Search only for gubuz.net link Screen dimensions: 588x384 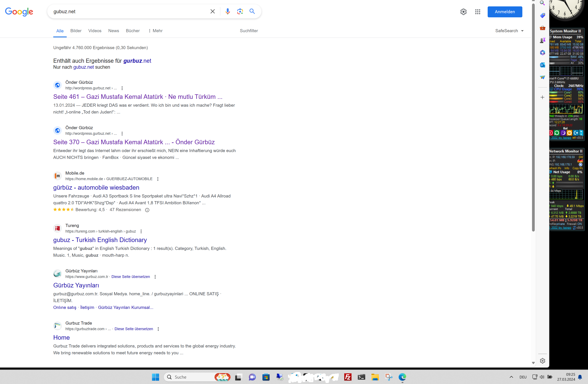tap(83, 67)
